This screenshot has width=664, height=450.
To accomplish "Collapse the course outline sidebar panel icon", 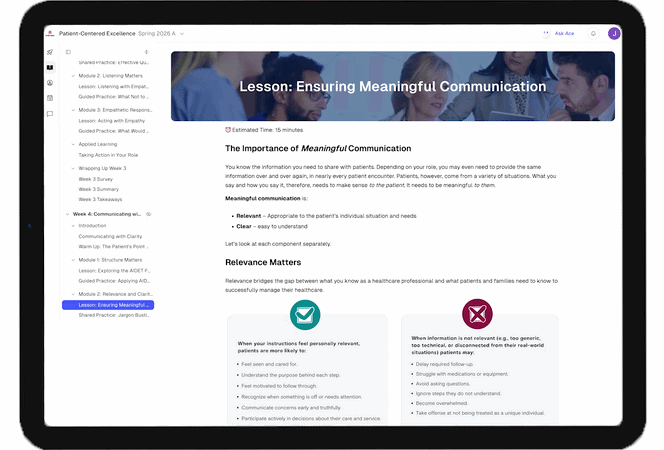I will pos(68,52).
